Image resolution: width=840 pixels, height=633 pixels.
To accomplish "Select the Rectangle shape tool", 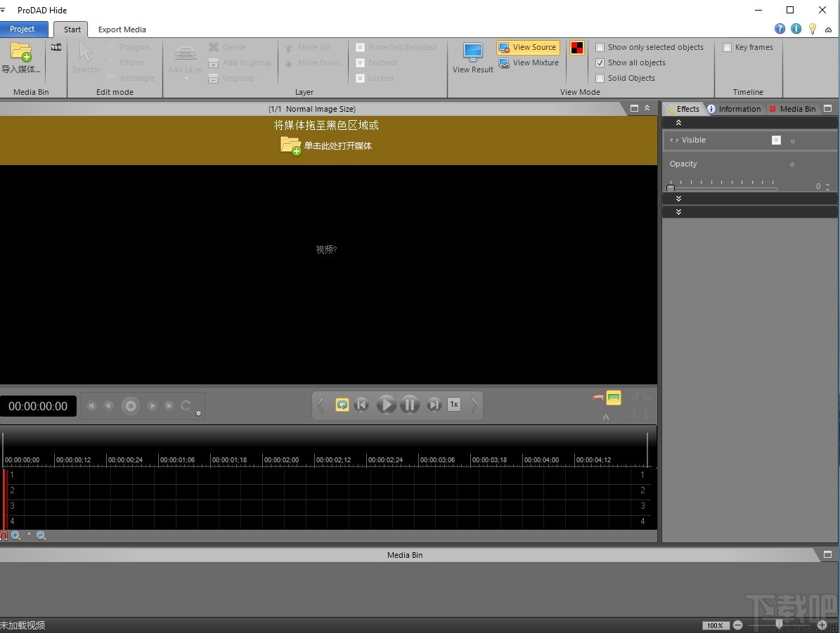I will pyautogui.click(x=131, y=78).
